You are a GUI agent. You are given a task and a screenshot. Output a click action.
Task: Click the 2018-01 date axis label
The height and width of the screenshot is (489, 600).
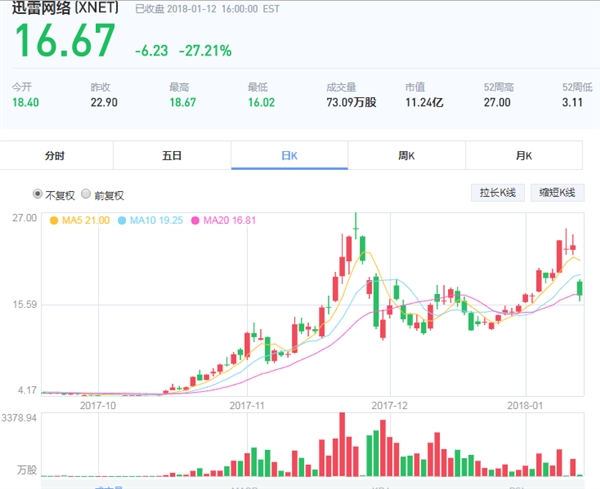coord(527,405)
